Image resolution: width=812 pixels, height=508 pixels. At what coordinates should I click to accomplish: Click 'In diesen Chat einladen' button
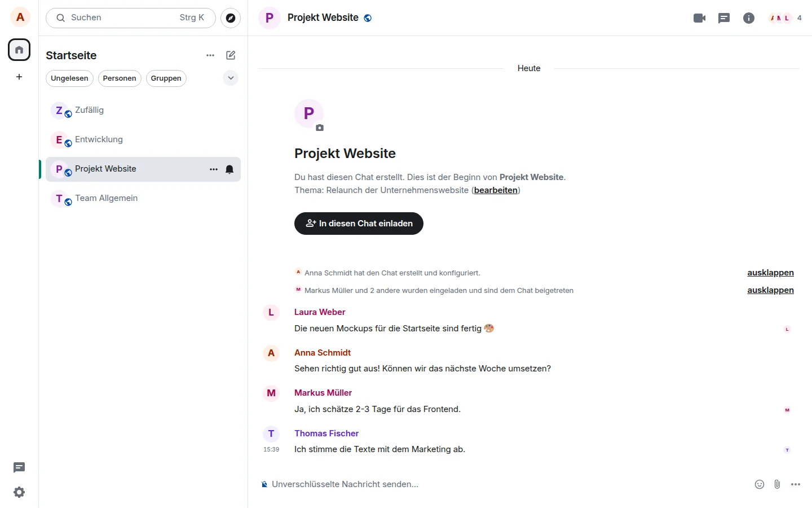[359, 224]
